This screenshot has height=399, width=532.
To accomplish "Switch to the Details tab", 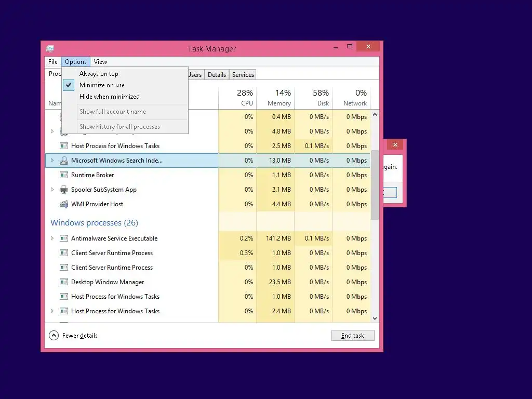I will pos(217,75).
